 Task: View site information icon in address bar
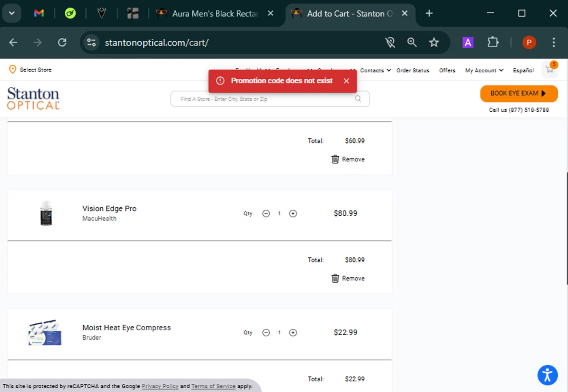point(91,42)
